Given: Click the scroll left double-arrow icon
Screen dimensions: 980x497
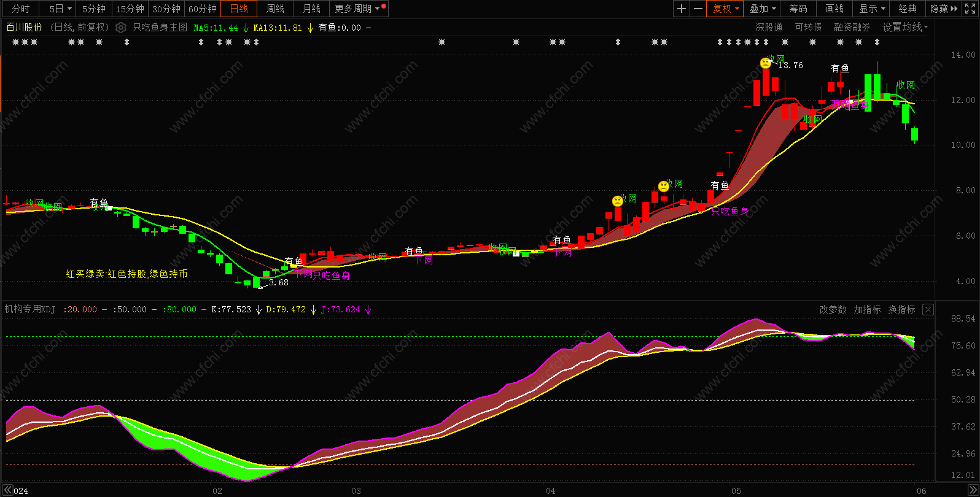Looking at the screenshot, I should coord(8,490).
